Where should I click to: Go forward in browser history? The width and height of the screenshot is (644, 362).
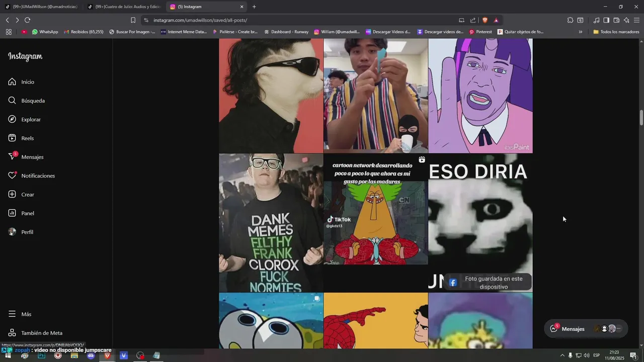coord(17,20)
